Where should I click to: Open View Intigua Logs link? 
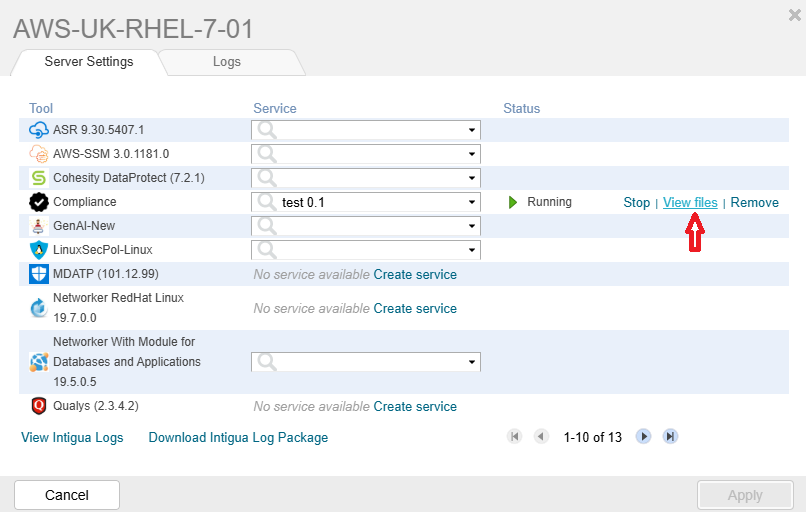pyautogui.click(x=72, y=437)
